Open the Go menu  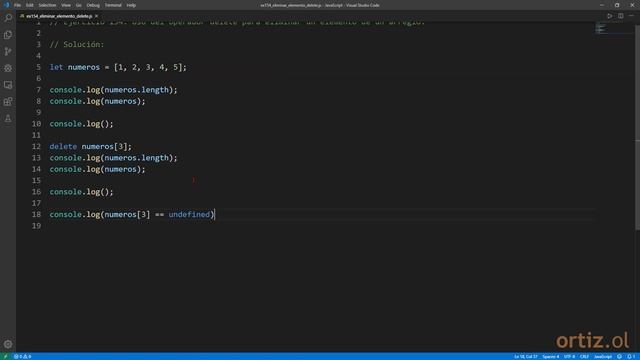[x=78, y=5]
